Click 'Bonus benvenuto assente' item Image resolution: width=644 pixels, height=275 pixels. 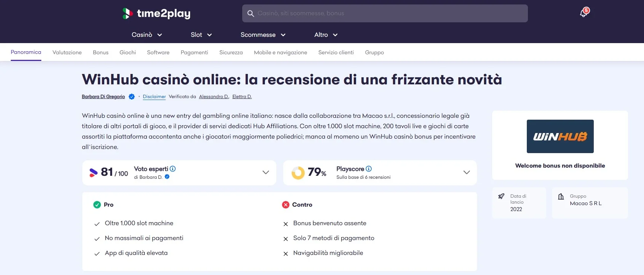(330, 223)
